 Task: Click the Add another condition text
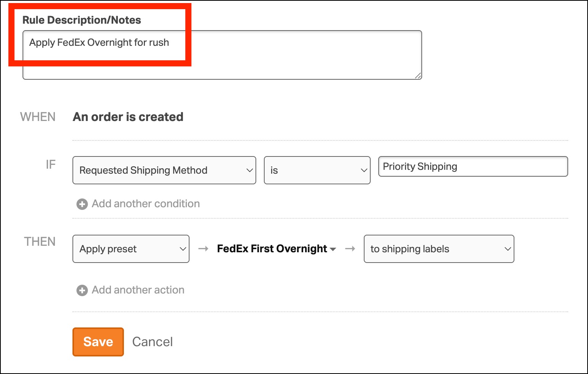click(146, 204)
